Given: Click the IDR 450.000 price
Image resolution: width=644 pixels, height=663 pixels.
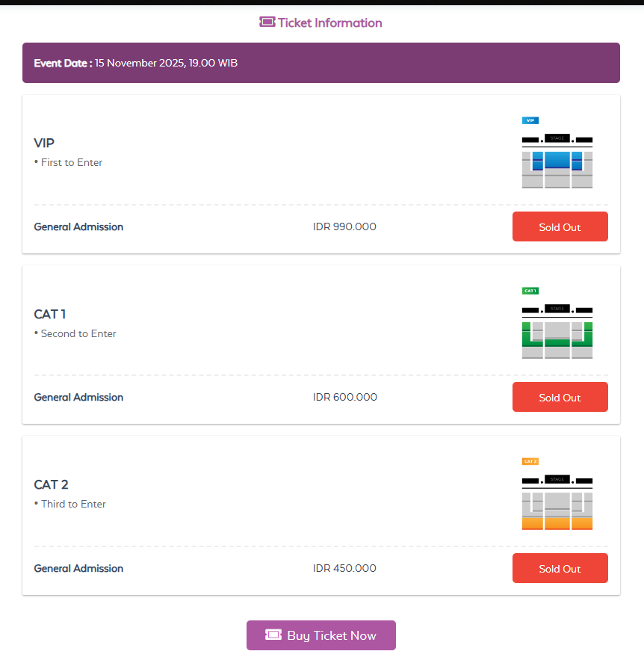Looking at the screenshot, I should [x=344, y=568].
